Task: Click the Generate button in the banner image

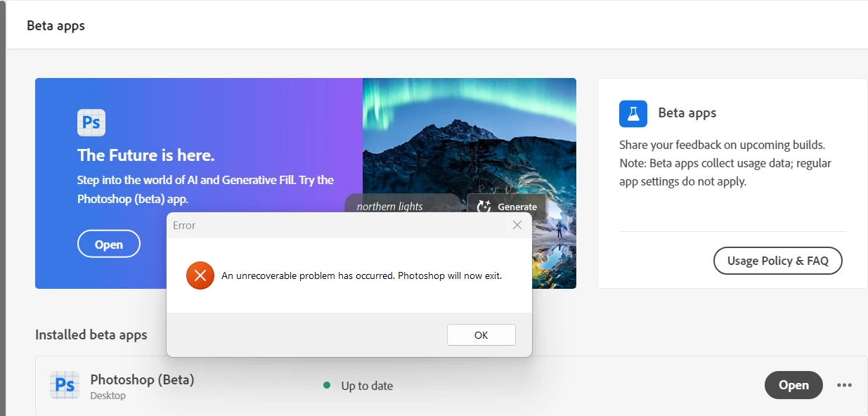Action: click(507, 207)
